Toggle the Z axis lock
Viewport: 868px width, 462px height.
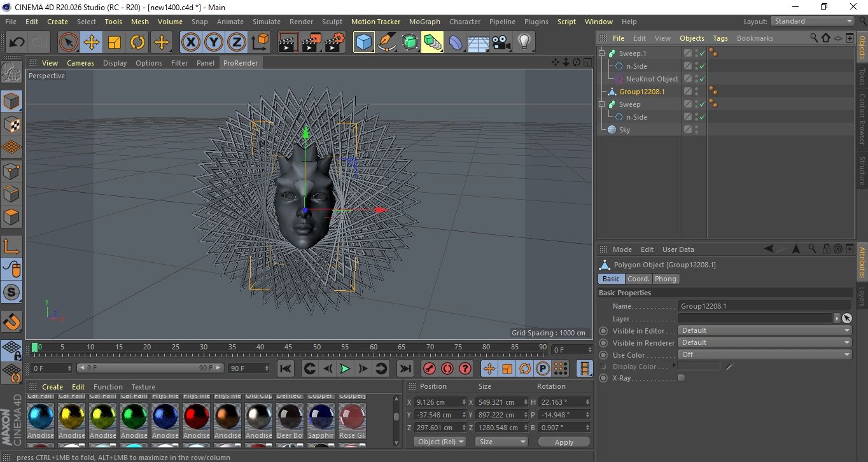pos(237,43)
